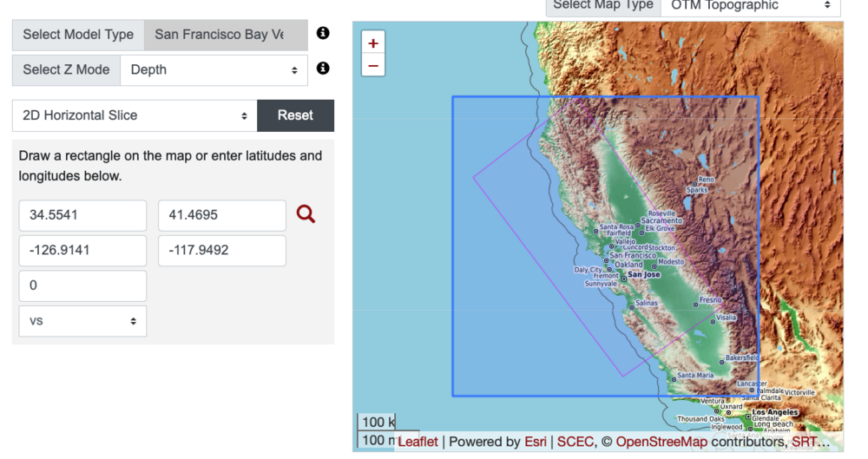Screen dimensions: 868x459
Task: Click the depth value field containing 0
Action: coord(82,285)
